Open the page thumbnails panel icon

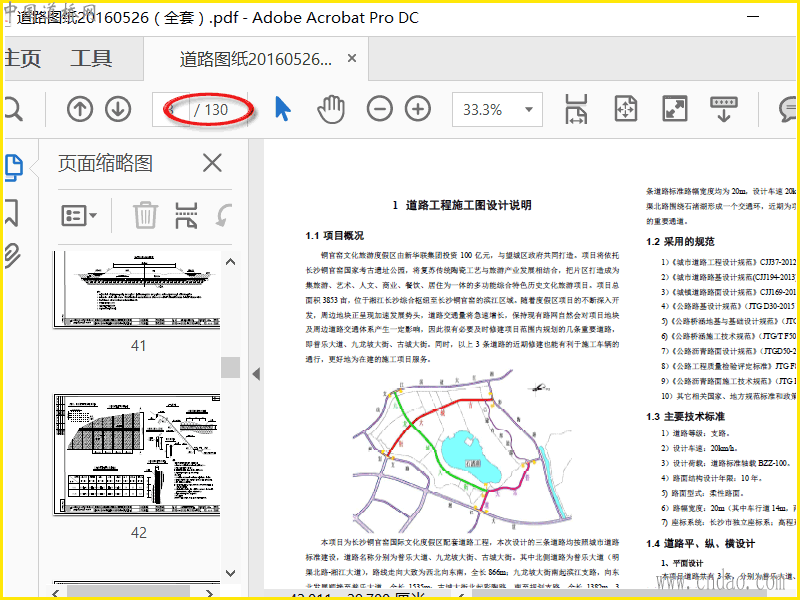pos(14,168)
